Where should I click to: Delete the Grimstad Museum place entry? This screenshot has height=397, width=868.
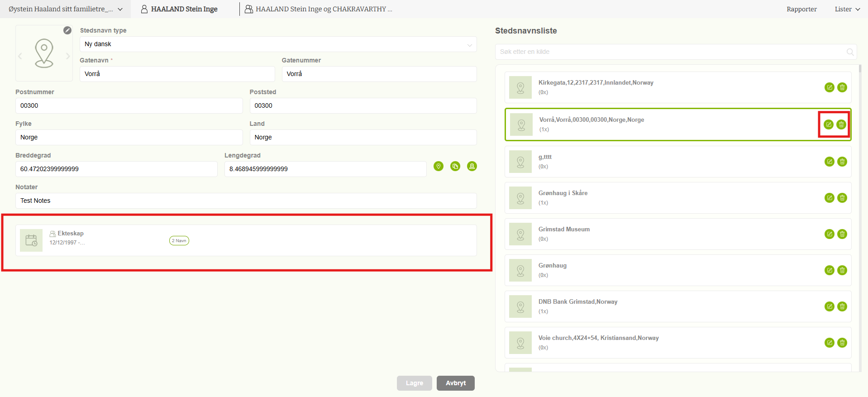[842, 234]
